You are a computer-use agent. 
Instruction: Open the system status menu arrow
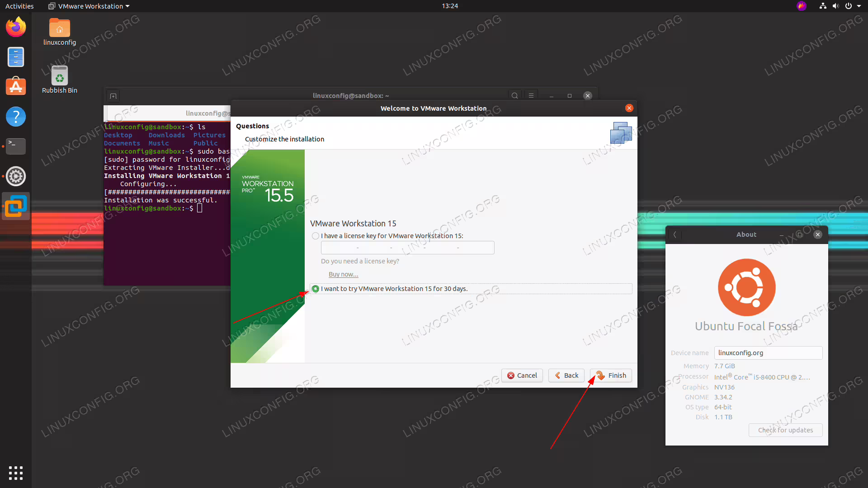point(859,6)
